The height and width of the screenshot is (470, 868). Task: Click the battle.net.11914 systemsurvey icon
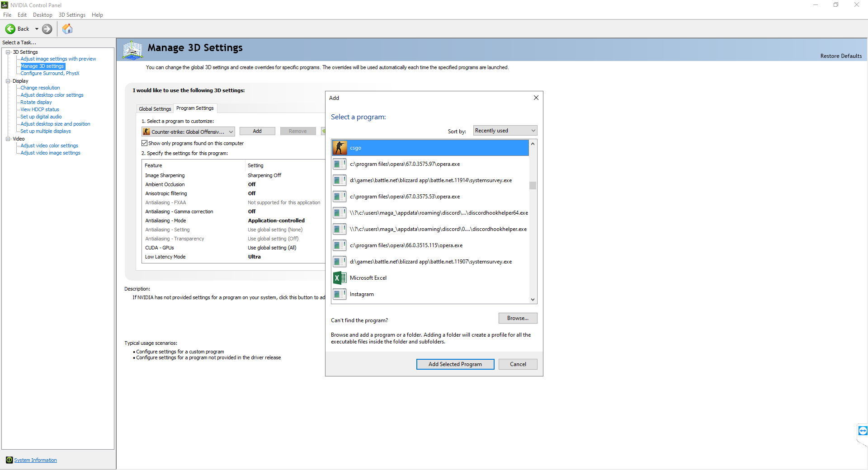pyautogui.click(x=340, y=180)
